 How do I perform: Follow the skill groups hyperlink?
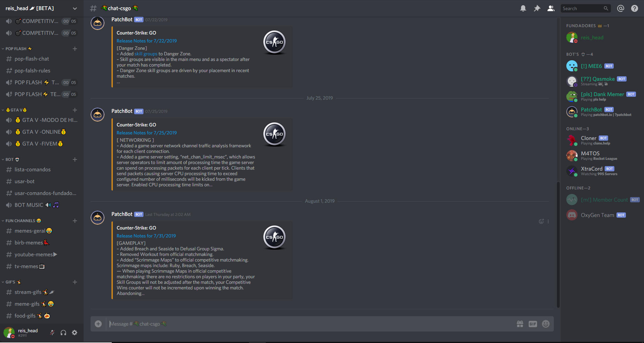[x=146, y=54]
